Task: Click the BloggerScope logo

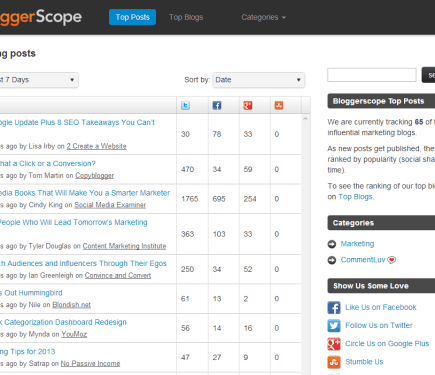Action: (41, 17)
